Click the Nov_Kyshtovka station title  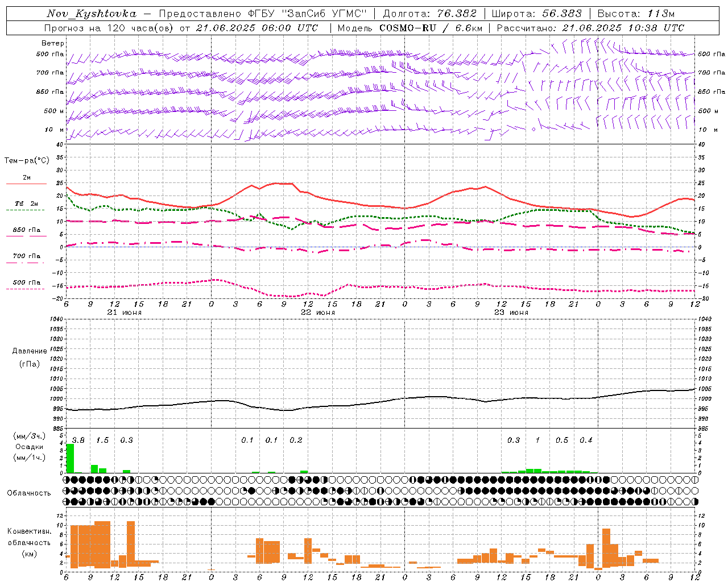pyautogui.click(x=92, y=14)
